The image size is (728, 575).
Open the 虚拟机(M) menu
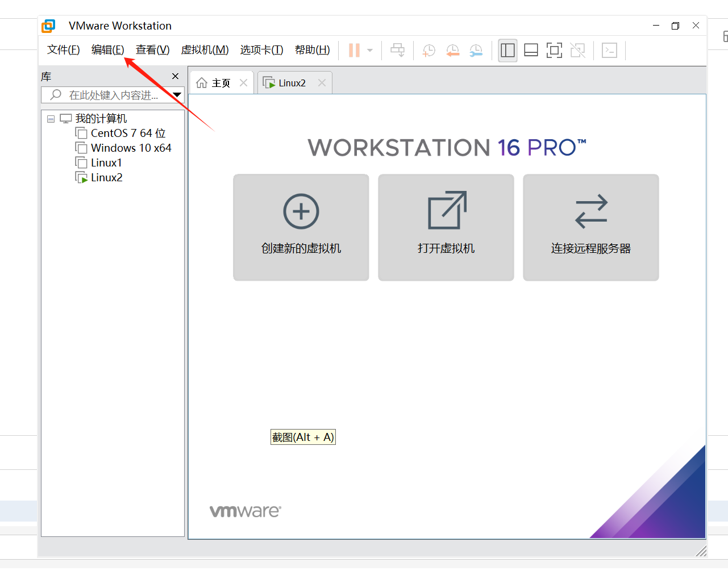pos(205,50)
